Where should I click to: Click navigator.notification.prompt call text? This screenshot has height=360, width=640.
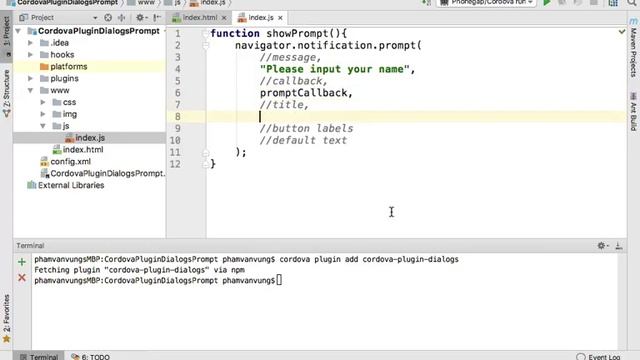tap(328, 45)
